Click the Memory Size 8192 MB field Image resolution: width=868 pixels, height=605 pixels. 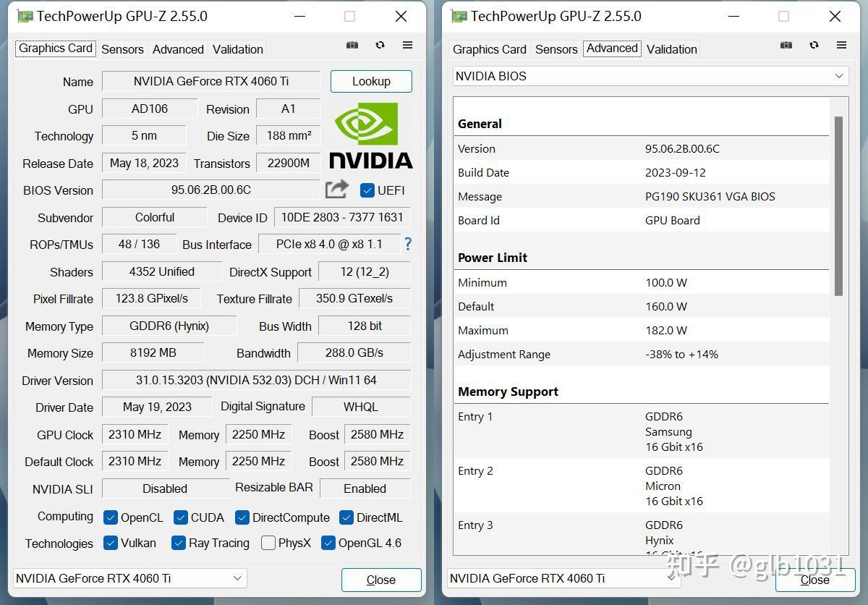(153, 352)
